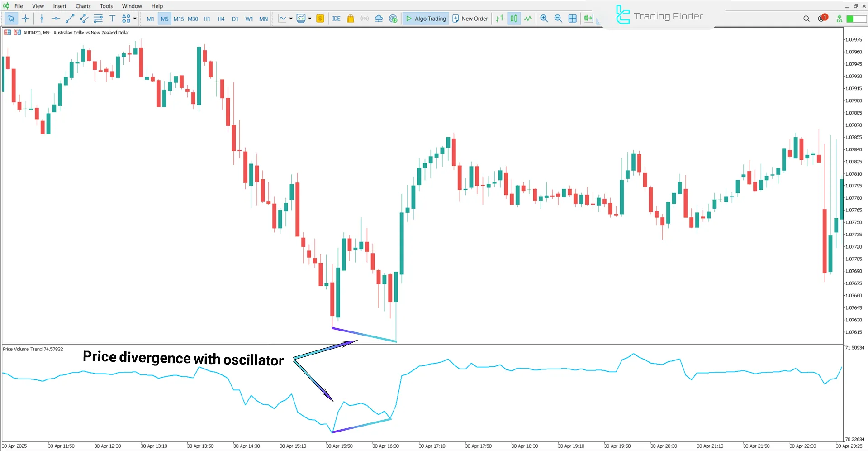Viewport: 868px width, 451px height.
Task: Select the Trendline drawing tool
Action: pyautogui.click(x=69, y=19)
